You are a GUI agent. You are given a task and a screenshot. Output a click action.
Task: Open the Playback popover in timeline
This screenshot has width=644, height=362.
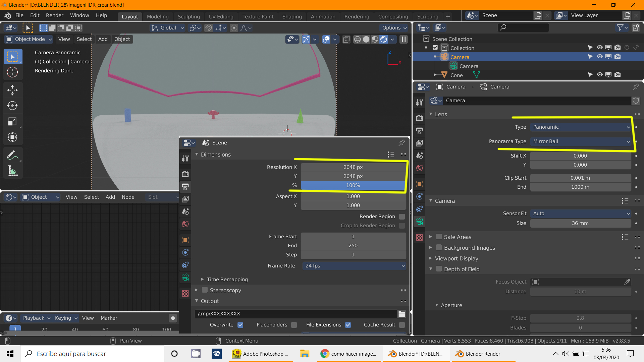pyautogui.click(x=36, y=318)
